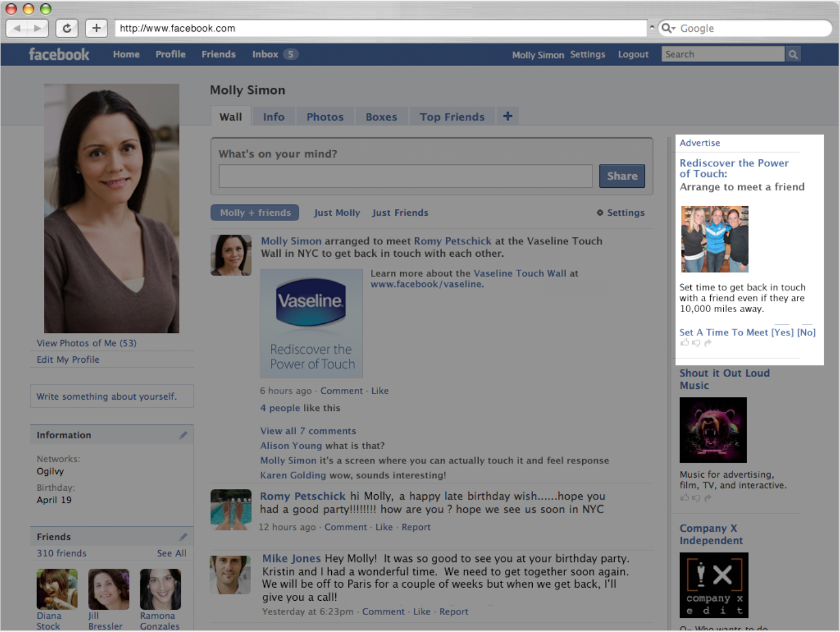Image resolution: width=840 pixels, height=632 pixels.
Task: Click Molly Simon's large profile photo
Action: click(112, 208)
